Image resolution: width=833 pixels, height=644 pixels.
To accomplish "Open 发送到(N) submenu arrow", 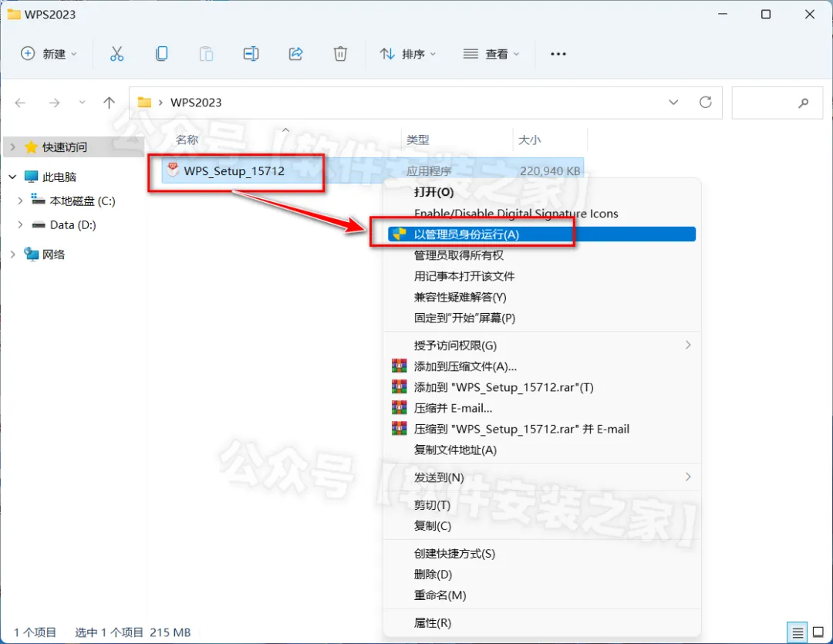I will [x=688, y=477].
